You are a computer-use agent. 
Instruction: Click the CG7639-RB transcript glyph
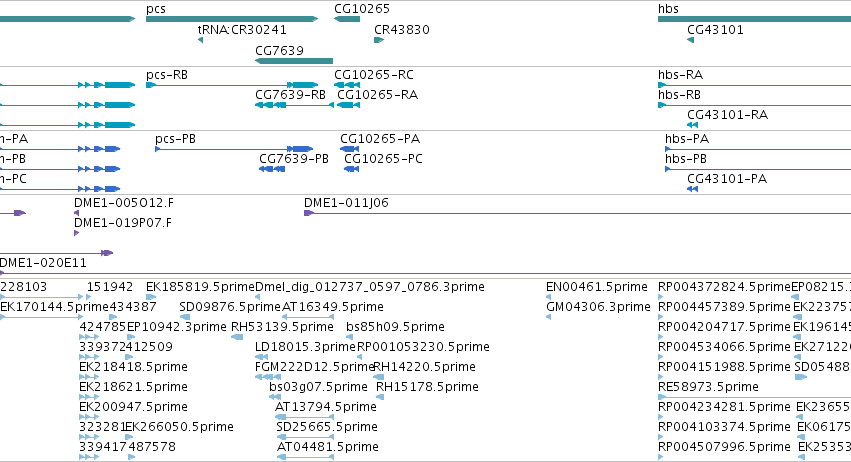pyautogui.click(x=294, y=105)
